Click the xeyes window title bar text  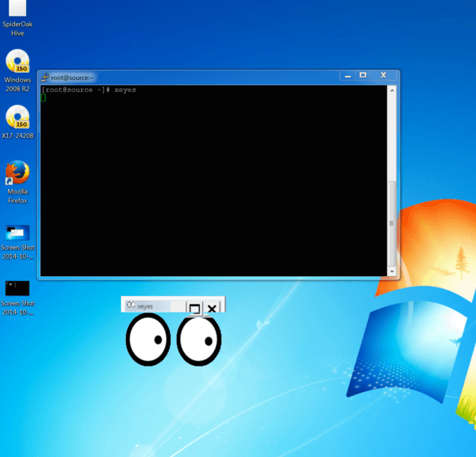point(146,306)
